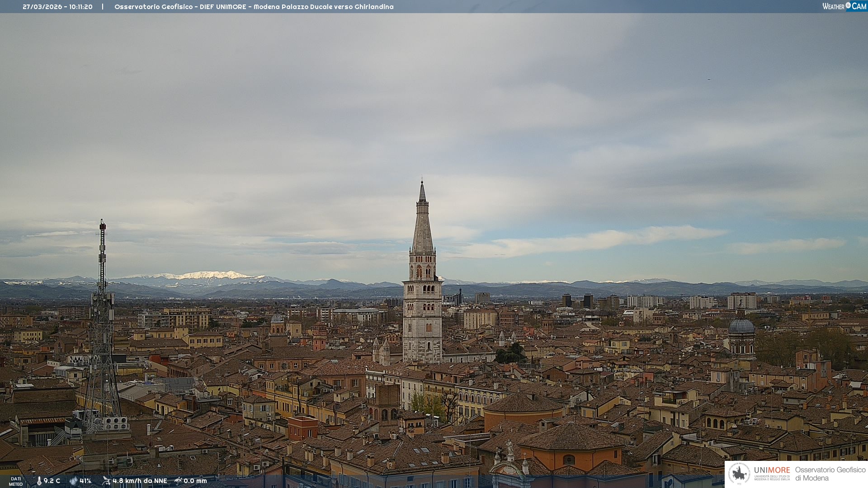868x488 pixels.
Task: Click the rain umbrella icon
Action: tap(178, 481)
